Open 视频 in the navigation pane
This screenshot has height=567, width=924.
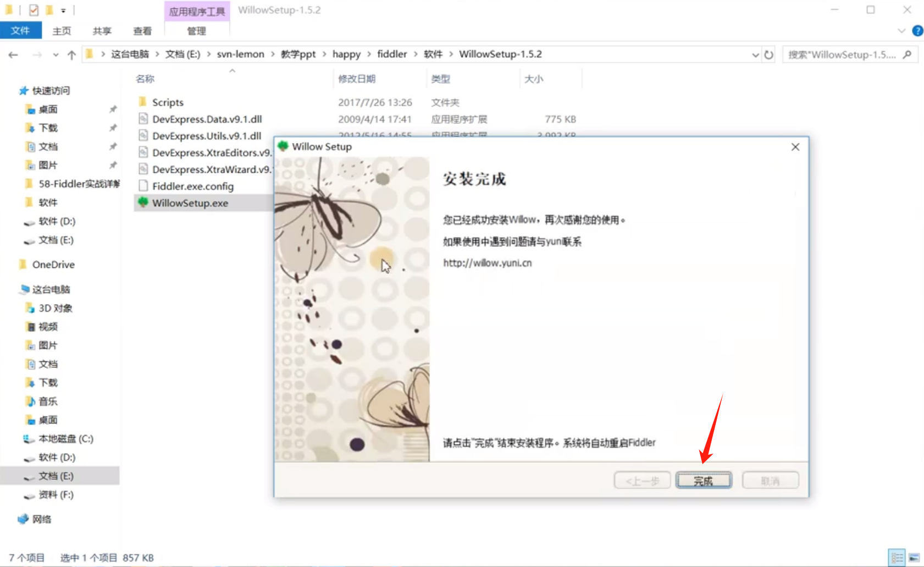(x=48, y=327)
